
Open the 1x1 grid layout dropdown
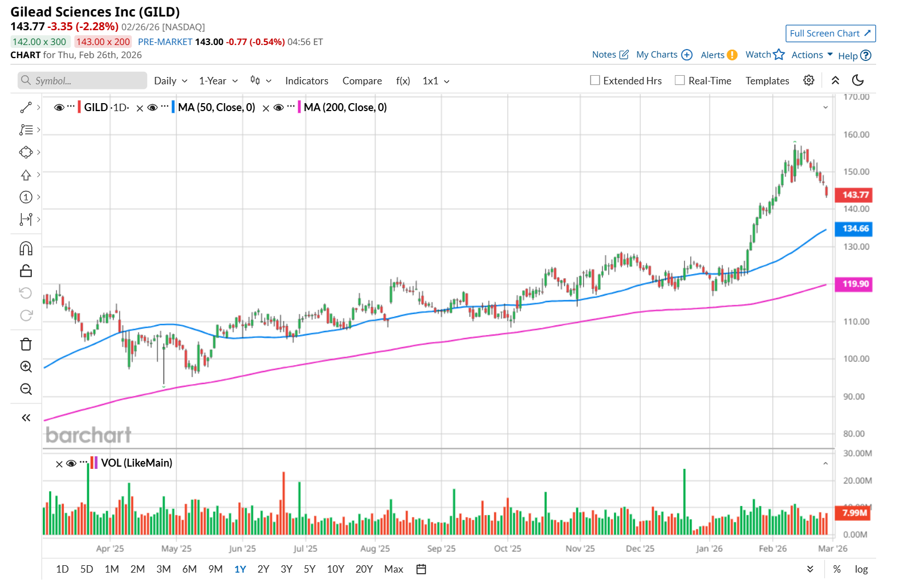click(436, 81)
